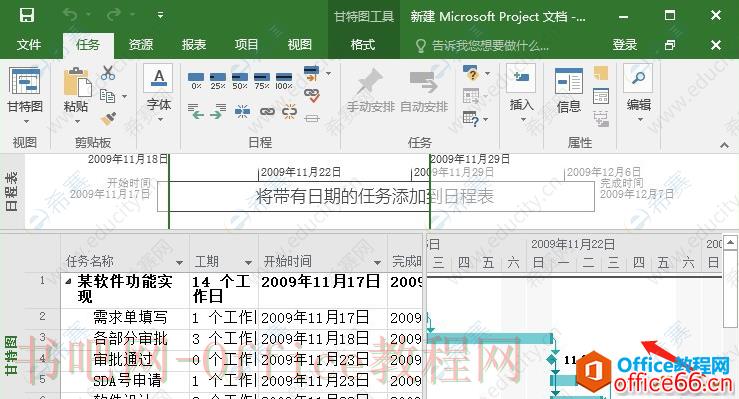
Task: Mark task 75% complete
Action: pos(262,81)
